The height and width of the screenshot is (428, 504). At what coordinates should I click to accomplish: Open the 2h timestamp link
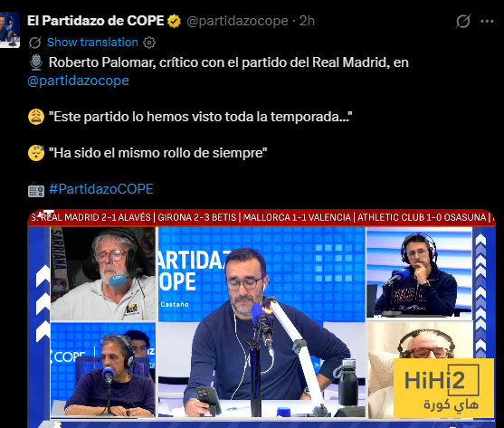coord(307,21)
